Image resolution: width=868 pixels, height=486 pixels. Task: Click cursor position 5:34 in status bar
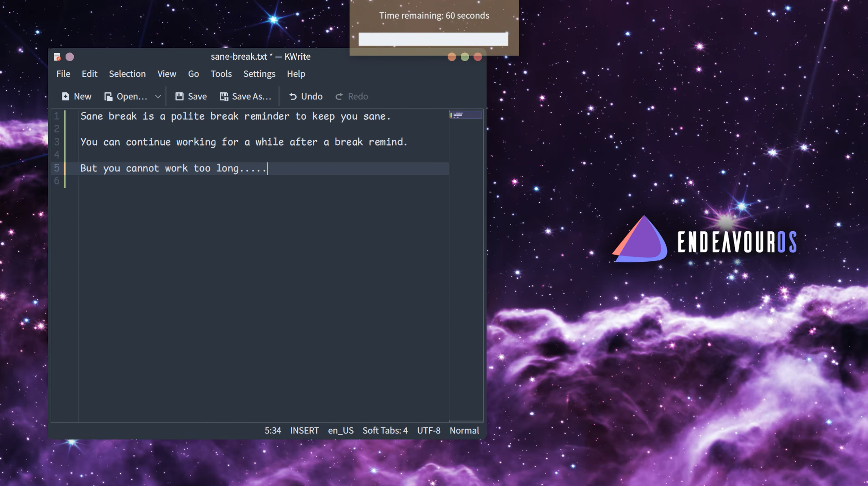272,430
